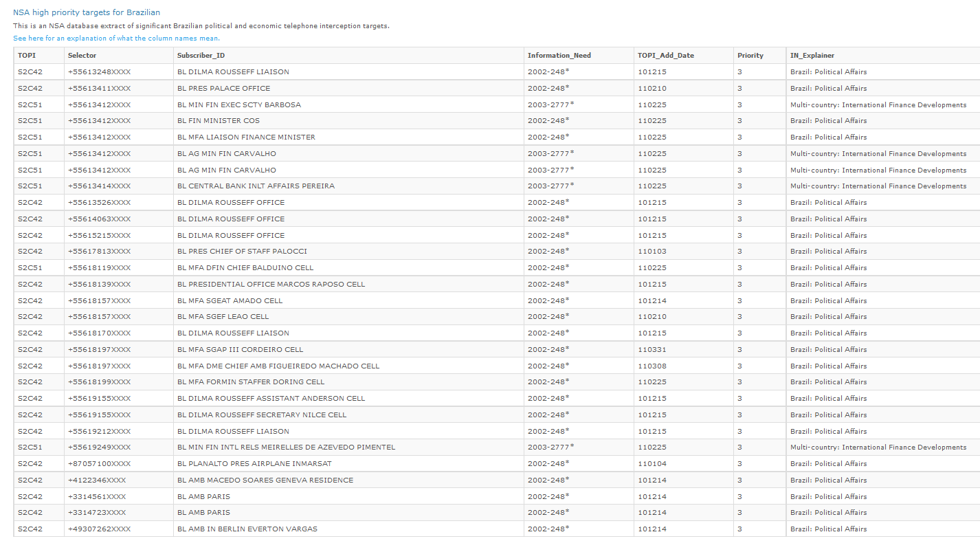Viewport: 980px width, 541px height.
Task: Select selector +55614063XXXX
Action: pyautogui.click(x=118, y=219)
